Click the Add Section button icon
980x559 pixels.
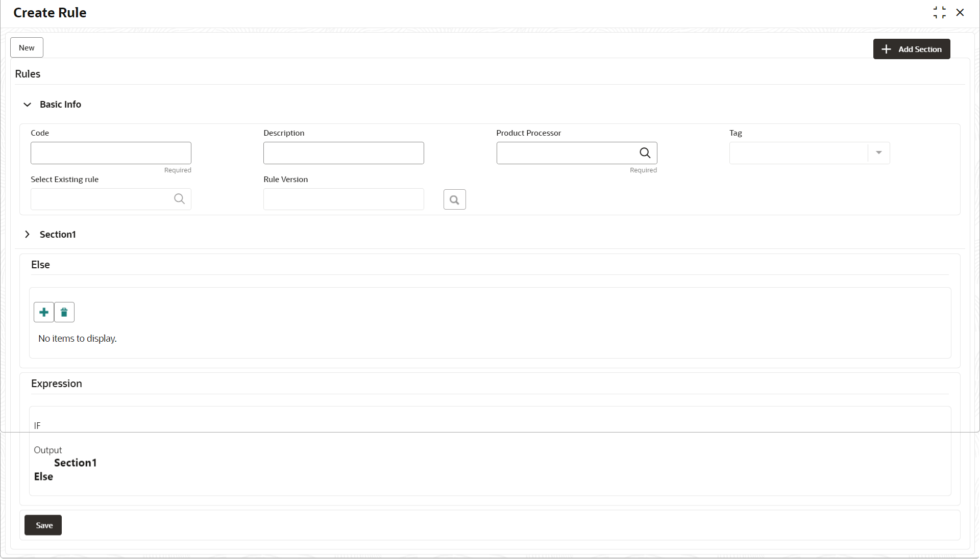click(887, 49)
